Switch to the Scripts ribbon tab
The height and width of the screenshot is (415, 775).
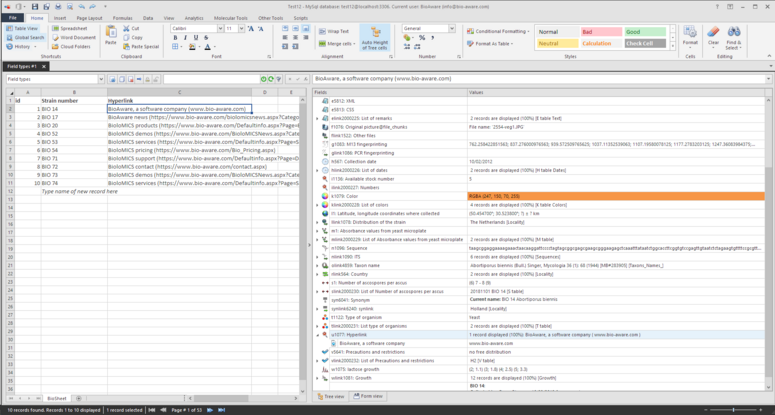click(x=301, y=18)
